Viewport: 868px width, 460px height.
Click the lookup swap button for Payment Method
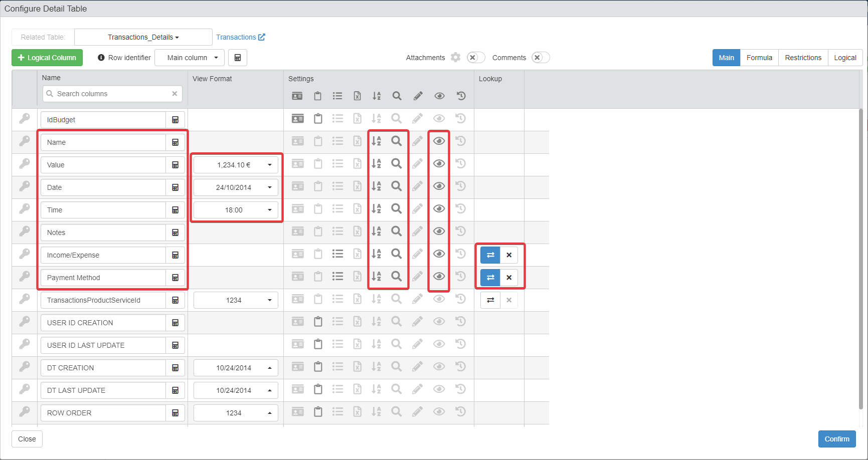(x=490, y=278)
